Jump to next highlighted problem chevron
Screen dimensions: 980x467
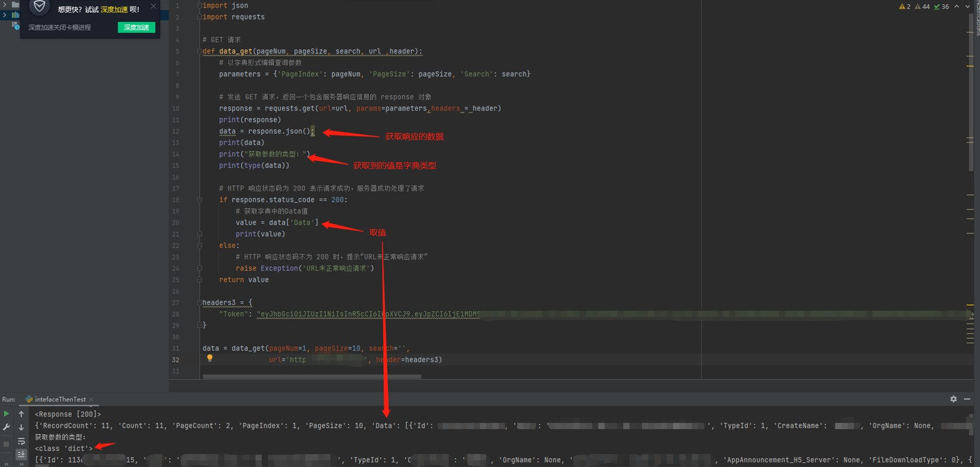pyautogui.click(x=968, y=7)
